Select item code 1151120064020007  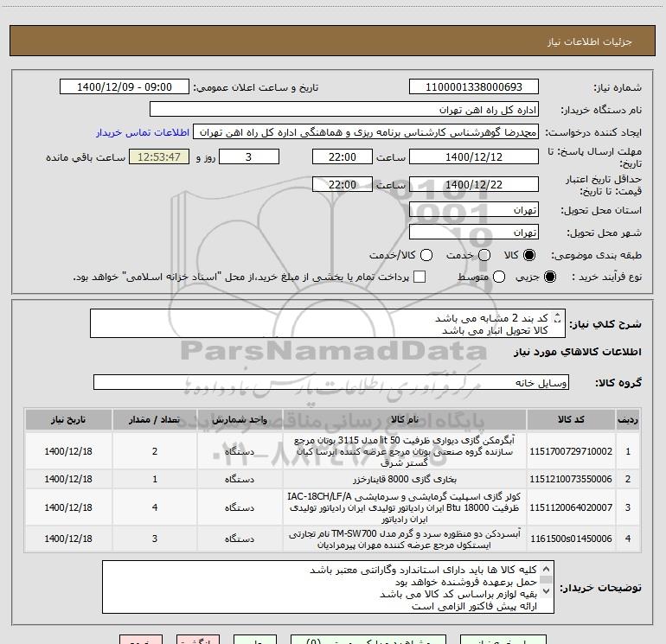pos(571,507)
